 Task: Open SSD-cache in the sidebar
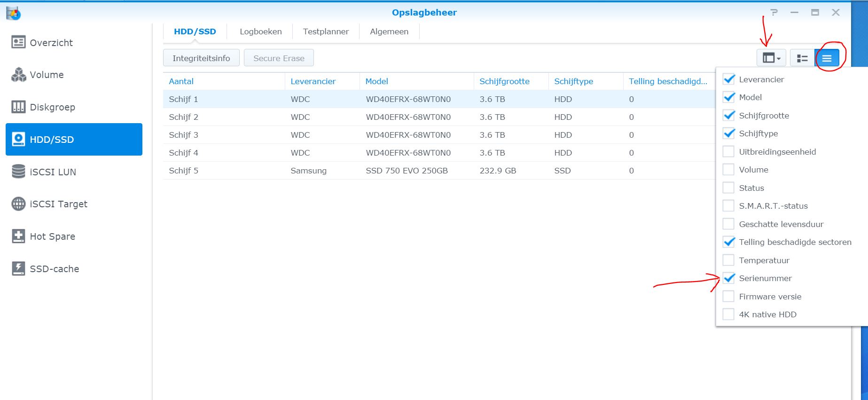(74, 269)
